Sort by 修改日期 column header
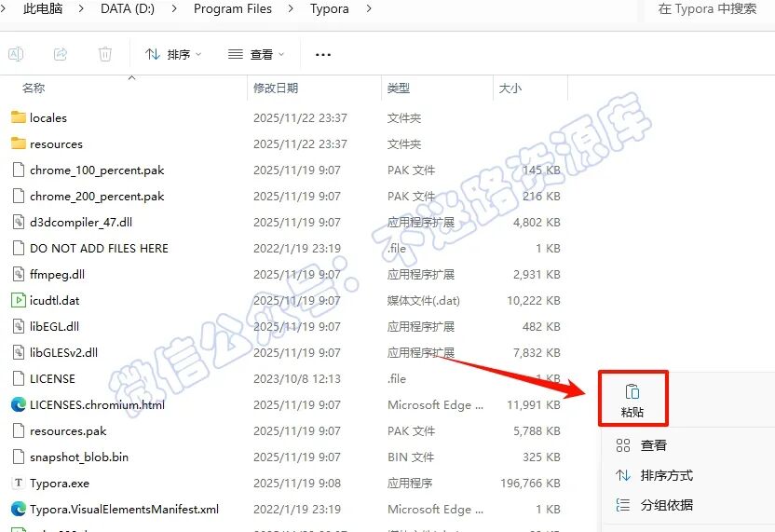The image size is (775, 532). 276,88
